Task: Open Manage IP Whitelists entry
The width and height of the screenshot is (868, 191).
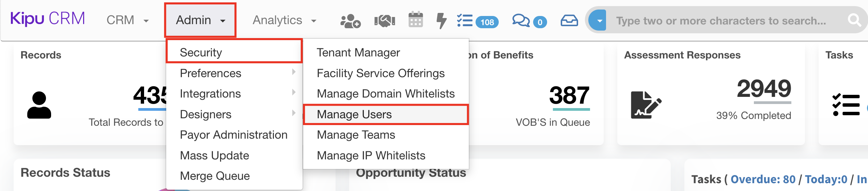Action: (x=371, y=156)
